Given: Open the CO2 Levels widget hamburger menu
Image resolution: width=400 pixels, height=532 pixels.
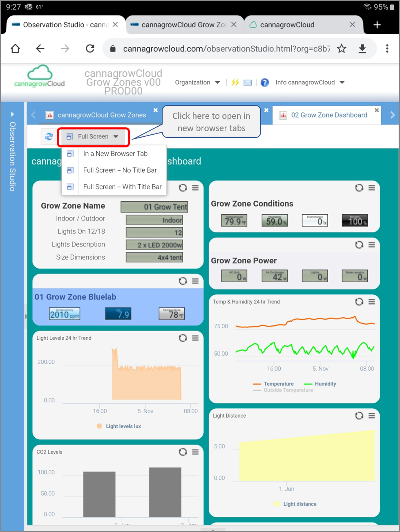Looking at the screenshot, I should (x=195, y=452).
